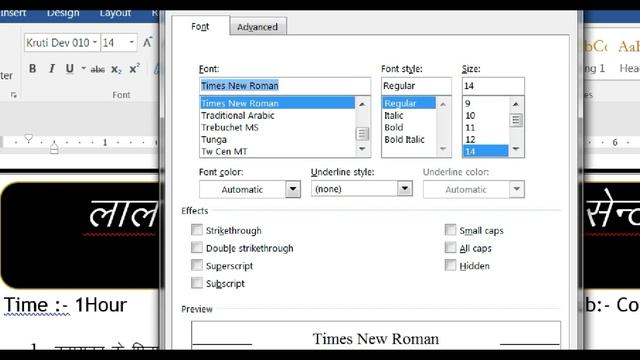This screenshot has height=360, width=640.
Task: Switch to the Advanced tab
Action: point(258,27)
